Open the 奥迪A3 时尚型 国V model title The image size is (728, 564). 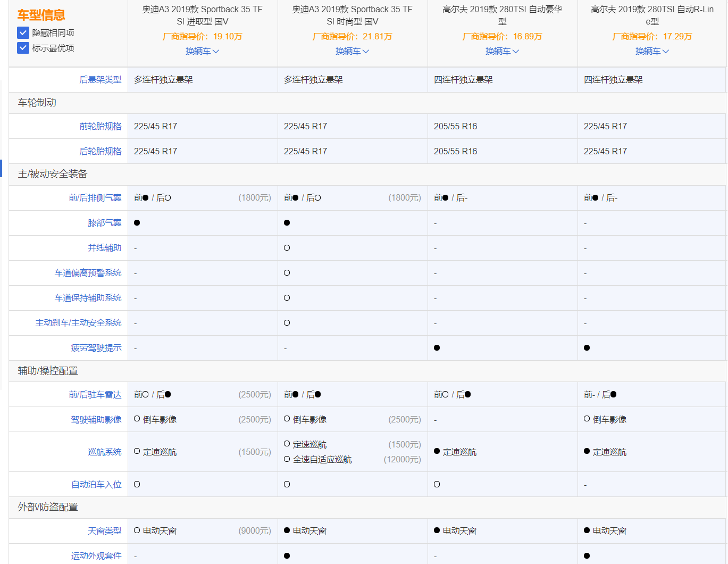[x=352, y=15]
